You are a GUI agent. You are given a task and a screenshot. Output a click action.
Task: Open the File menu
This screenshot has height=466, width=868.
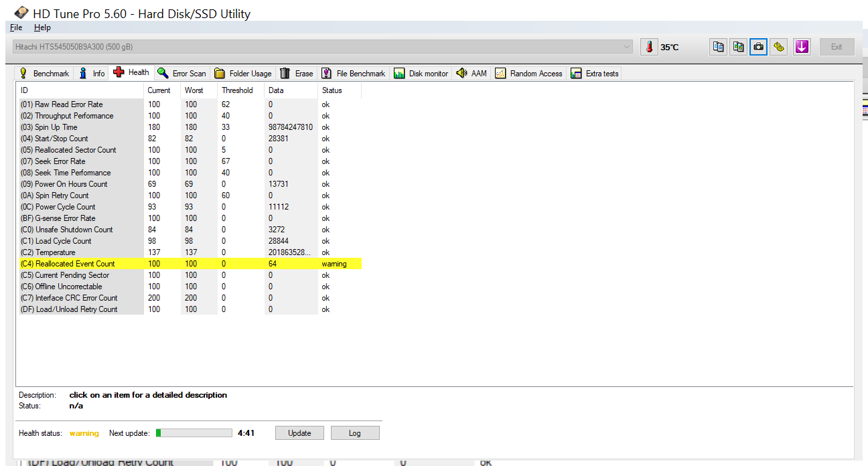[16, 27]
